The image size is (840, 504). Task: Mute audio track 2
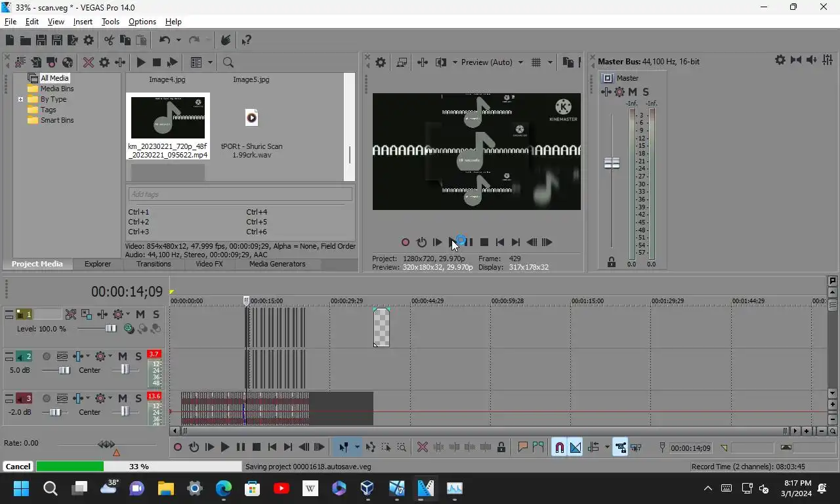[123, 356]
